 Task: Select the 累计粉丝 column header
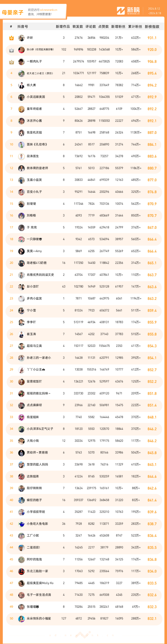tap(135, 26)
